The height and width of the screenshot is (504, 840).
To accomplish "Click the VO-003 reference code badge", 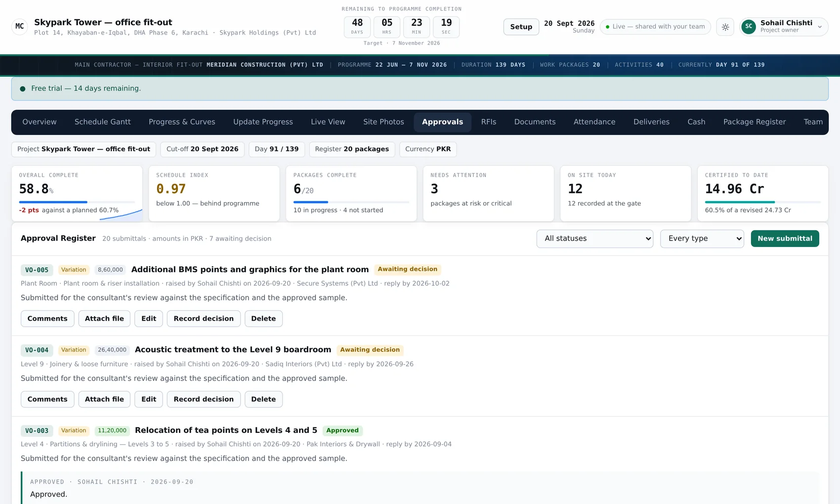I will pos(37,431).
